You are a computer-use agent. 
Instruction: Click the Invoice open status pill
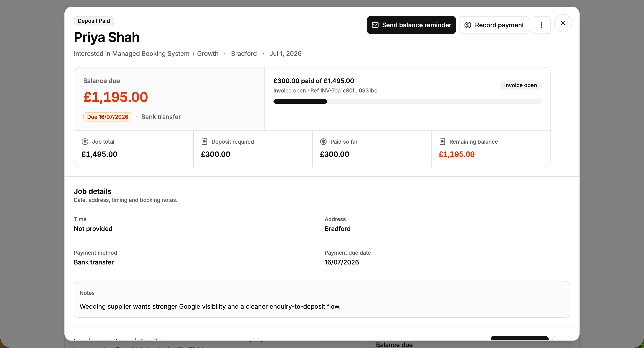[520, 85]
